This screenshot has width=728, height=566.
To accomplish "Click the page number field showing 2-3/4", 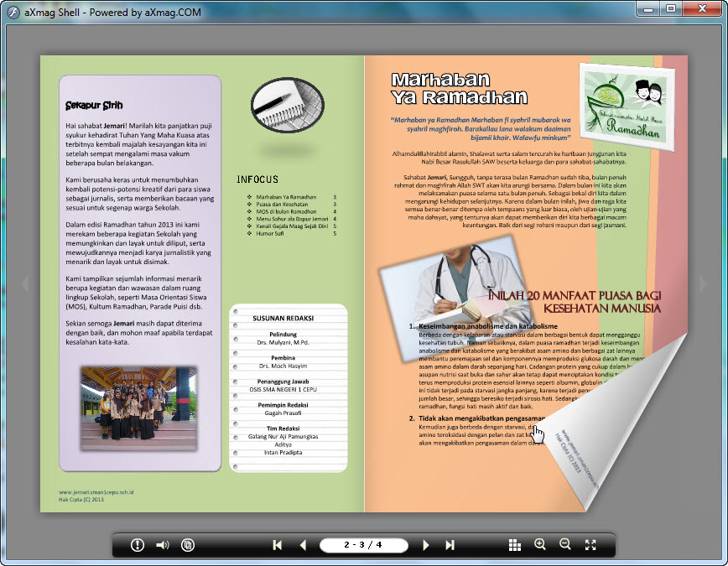I will pyautogui.click(x=363, y=544).
